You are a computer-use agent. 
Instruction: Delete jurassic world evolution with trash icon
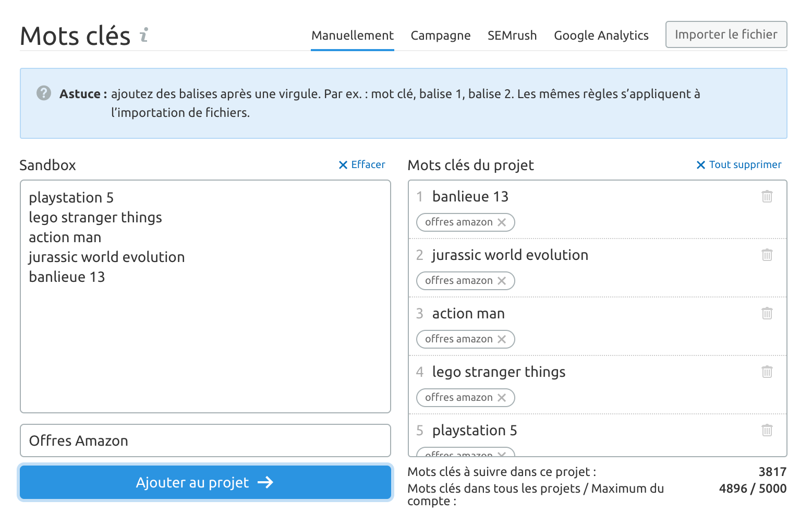(767, 255)
